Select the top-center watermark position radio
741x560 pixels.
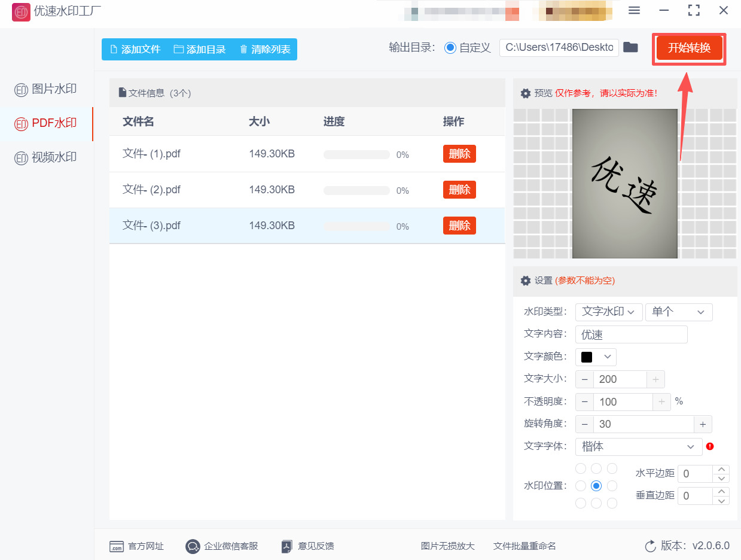[596, 468]
